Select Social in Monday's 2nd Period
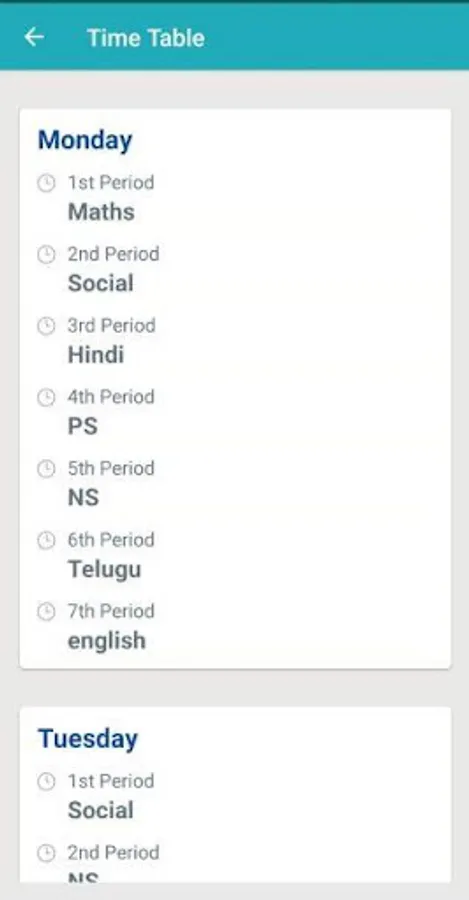This screenshot has height=900, width=469. tap(101, 283)
